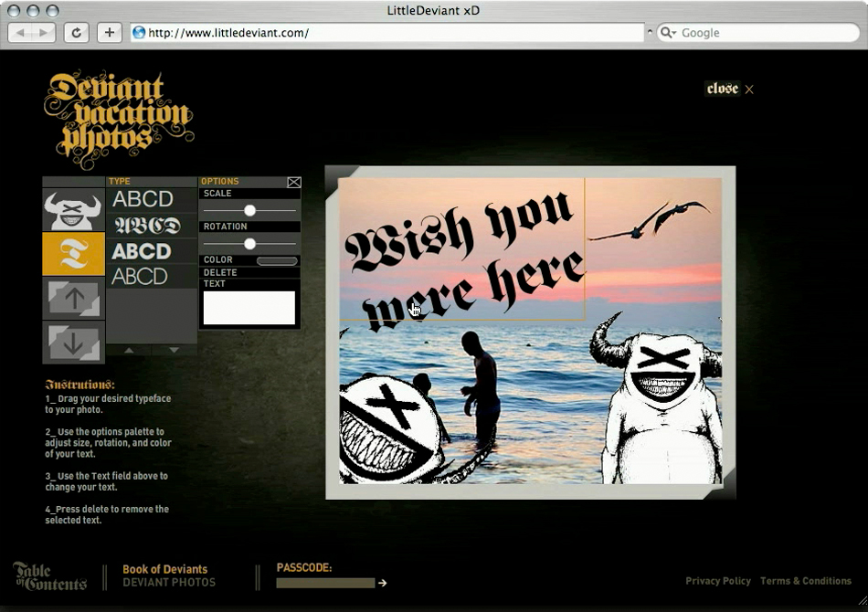The image size is (868, 612).
Task: Go to Book of Deviants section
Action: pyautogui.click(x=165, y=569)
